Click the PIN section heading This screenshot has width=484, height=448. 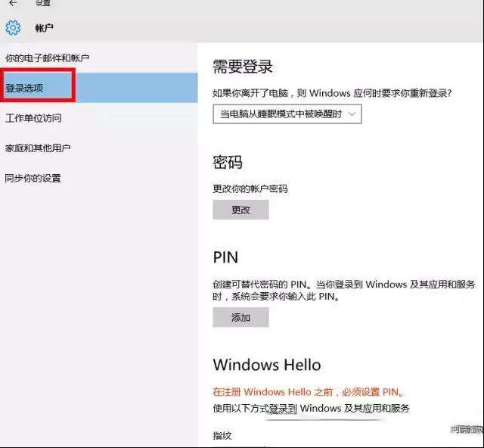(x=225, y=257)
